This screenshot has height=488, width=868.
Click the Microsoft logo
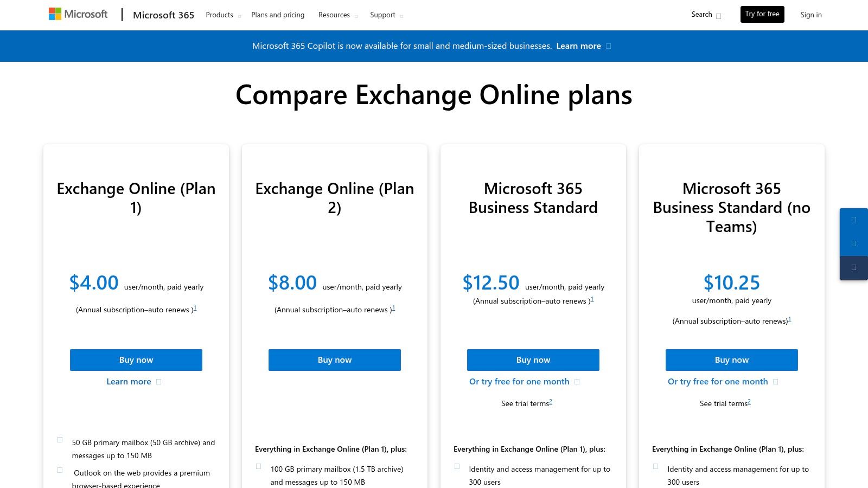tap(78, 14)
